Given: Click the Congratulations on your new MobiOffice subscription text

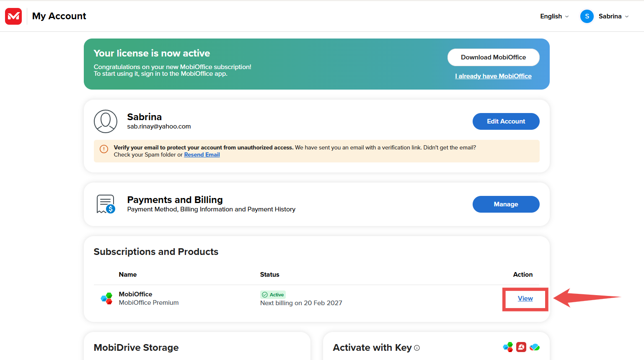Looking at the screenshot, I should [x=172, y=67].
